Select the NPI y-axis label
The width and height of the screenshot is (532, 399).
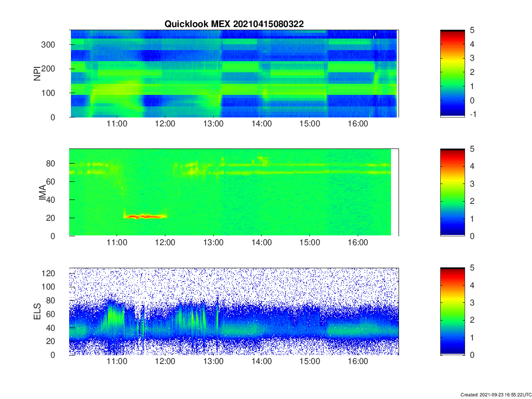pos(37,73)
